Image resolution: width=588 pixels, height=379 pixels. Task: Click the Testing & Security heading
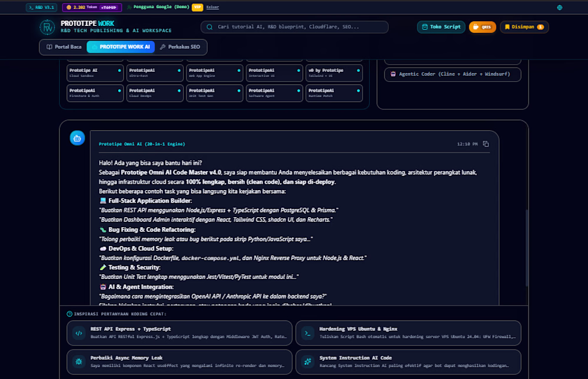click(134, 268)
